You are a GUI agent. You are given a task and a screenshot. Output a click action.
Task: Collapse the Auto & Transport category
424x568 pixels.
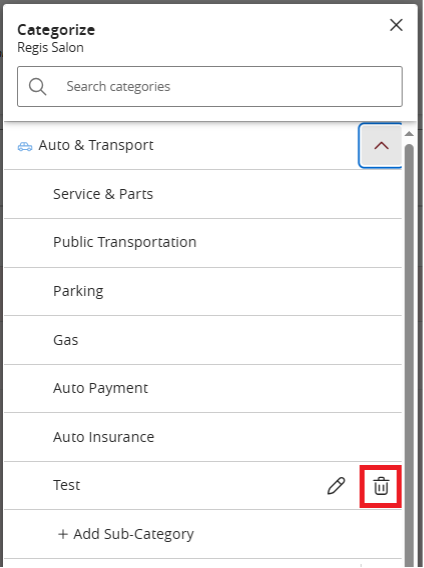tap(381, 146)
